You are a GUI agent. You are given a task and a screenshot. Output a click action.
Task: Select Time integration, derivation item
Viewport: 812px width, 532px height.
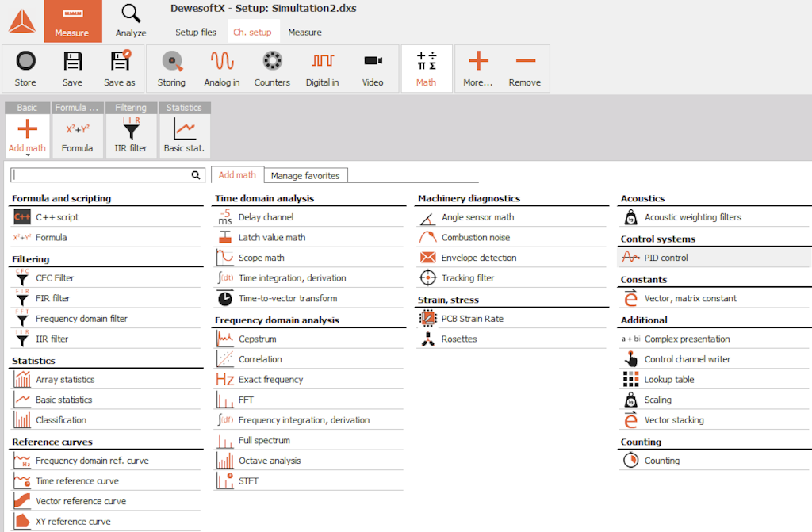(308, 278)
